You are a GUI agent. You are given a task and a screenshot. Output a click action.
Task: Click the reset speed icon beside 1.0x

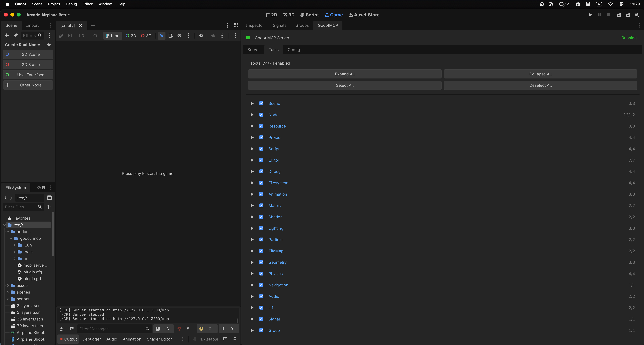pos(95,36)
